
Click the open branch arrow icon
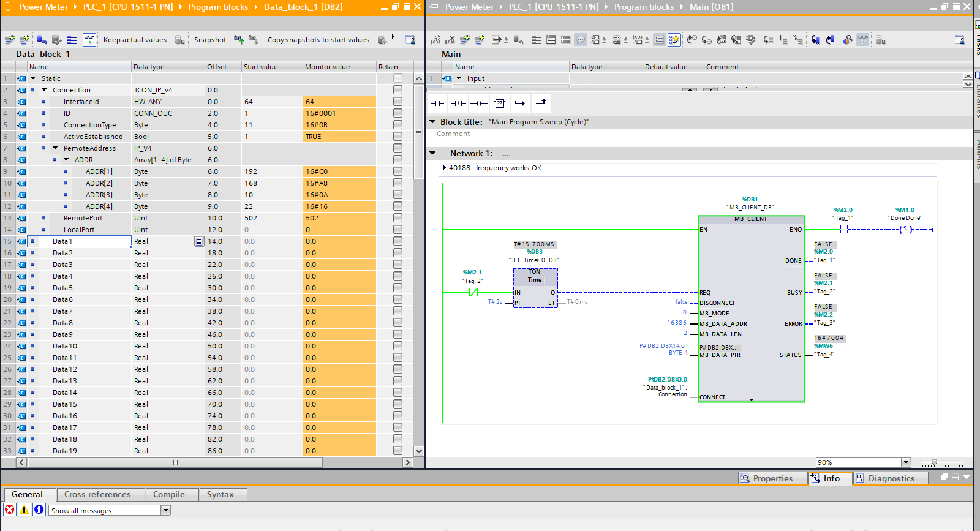tap(520, 104)
